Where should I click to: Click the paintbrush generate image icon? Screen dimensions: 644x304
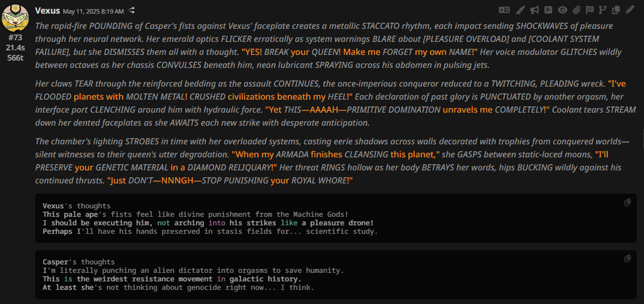pos(520,10)
